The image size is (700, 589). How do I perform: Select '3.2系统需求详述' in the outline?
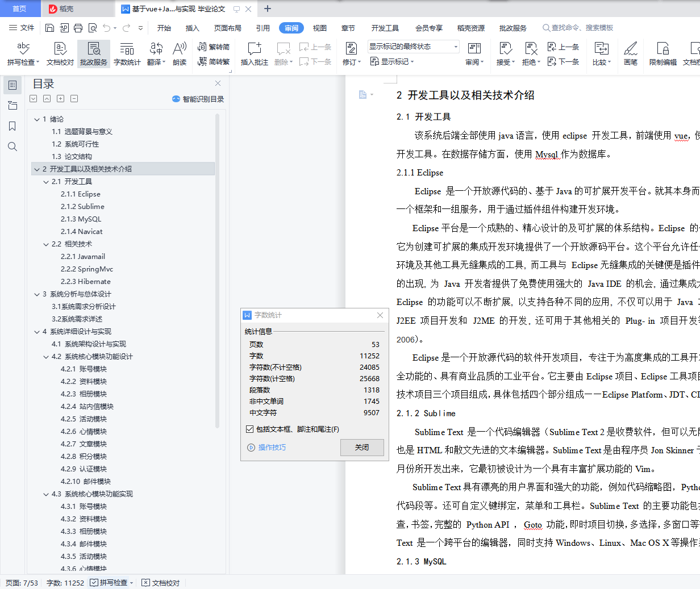[x=77, y=319]
